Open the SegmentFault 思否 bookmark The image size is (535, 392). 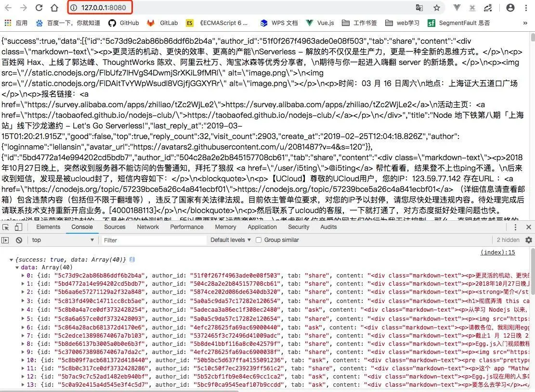[458, 23]
